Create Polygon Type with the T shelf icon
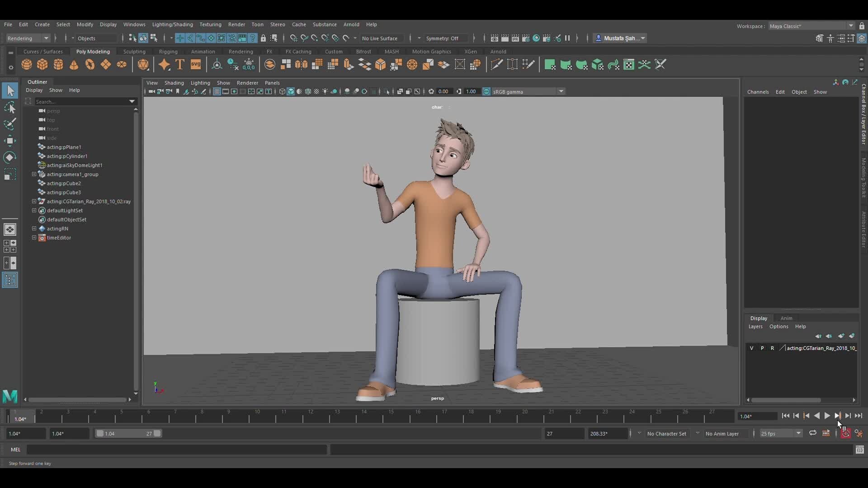The image size is (868, 488). click(180, 65)
